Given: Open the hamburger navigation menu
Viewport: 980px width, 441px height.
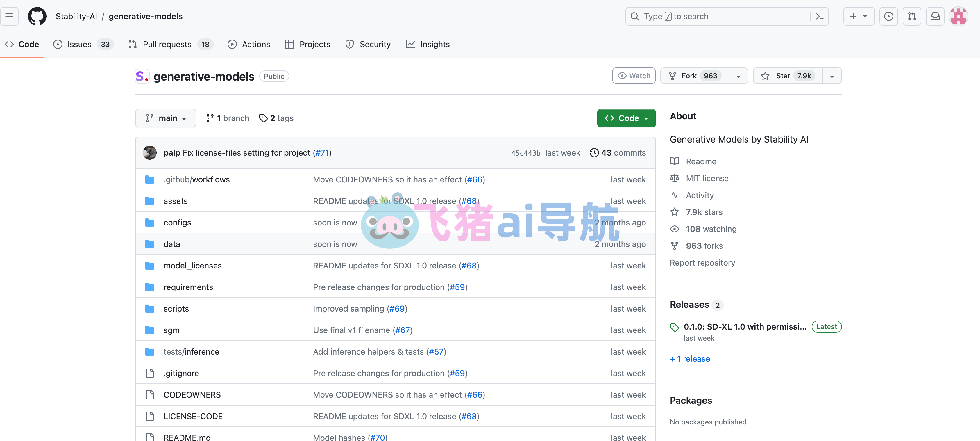Looking at the screenshot, I should point(9,16).
